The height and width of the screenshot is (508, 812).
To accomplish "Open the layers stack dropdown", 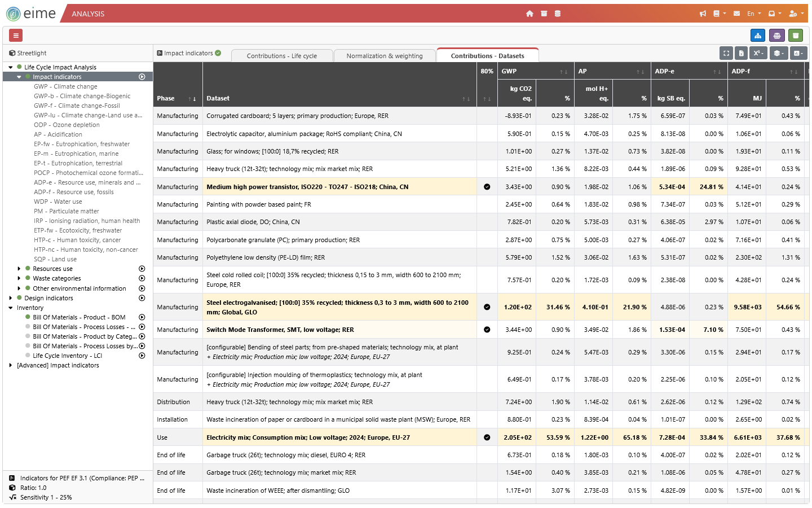I will click(x=779, y=53).
